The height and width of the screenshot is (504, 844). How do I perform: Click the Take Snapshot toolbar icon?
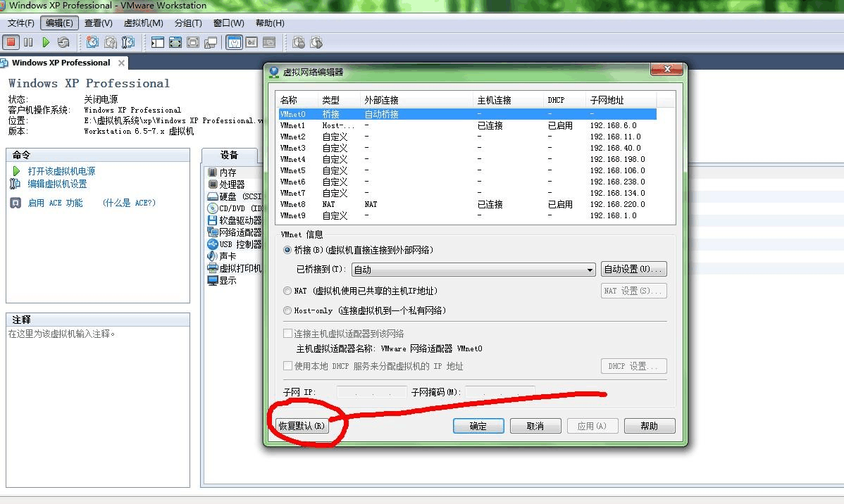(92, 42)
